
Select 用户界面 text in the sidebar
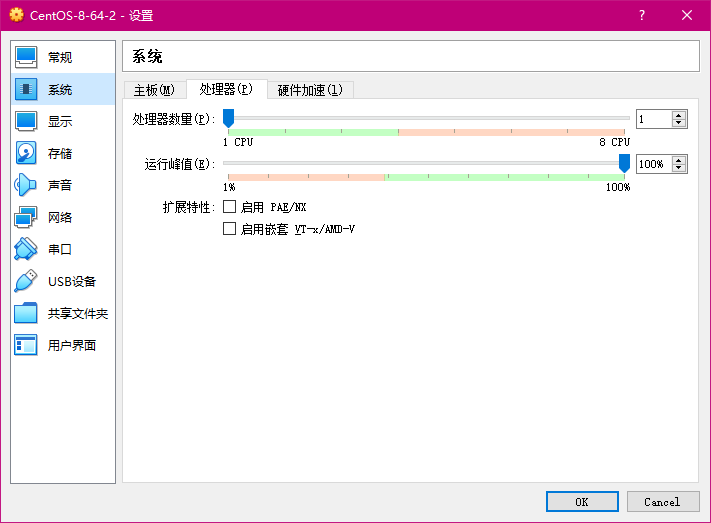pos(72,345)
